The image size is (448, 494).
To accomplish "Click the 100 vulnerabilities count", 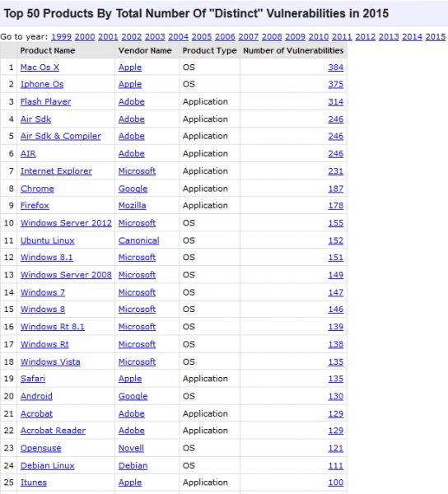I will tap(336, 482).
